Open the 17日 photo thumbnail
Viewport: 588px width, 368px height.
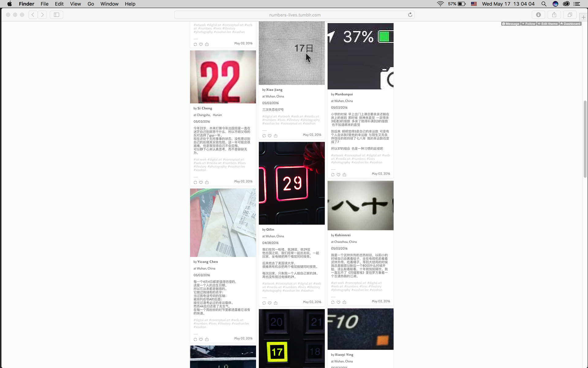(292, 53)
